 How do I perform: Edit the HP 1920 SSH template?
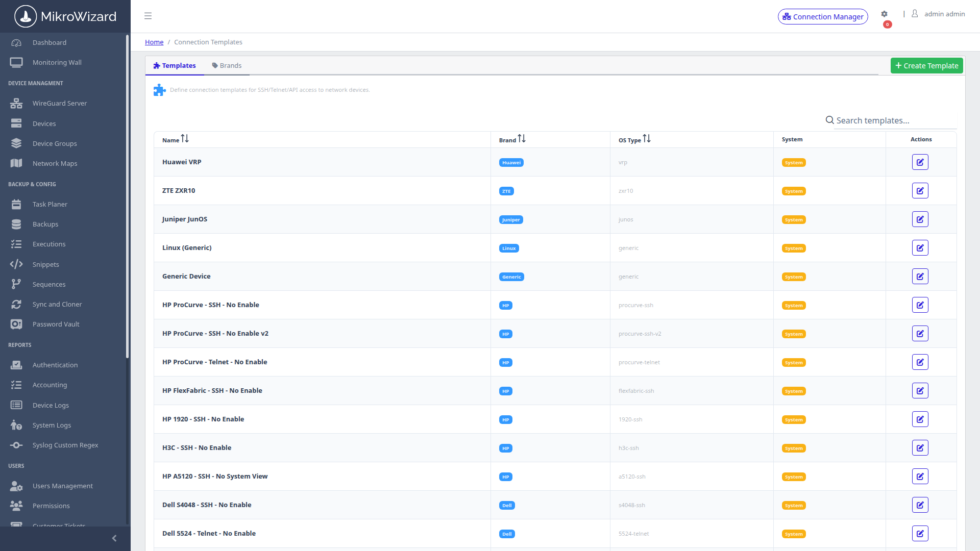point(920,419)
